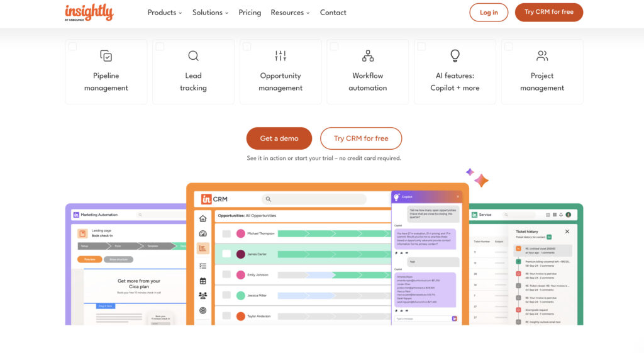The width and height of the screenshot is (644, 353).
Task: Click the user avatar in Service window
Action: (x=569, y=215)
